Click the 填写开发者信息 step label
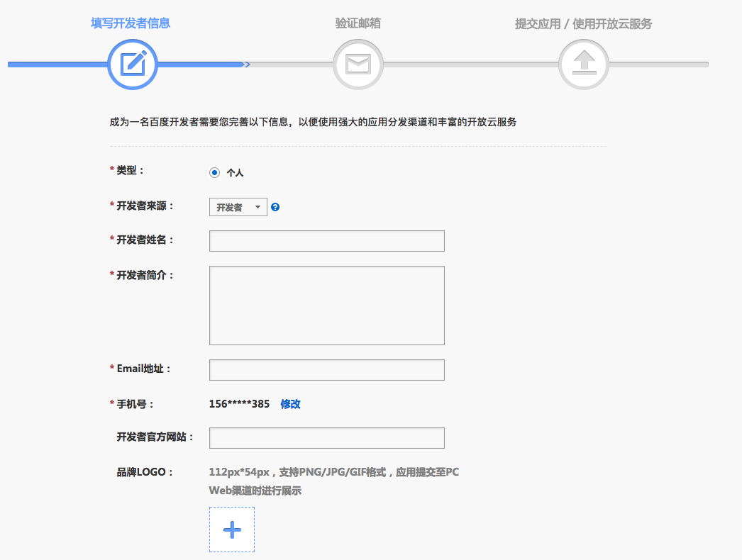The height and width of the screenshot is (560, 742). pyautogui.click(x=130, y=23)
